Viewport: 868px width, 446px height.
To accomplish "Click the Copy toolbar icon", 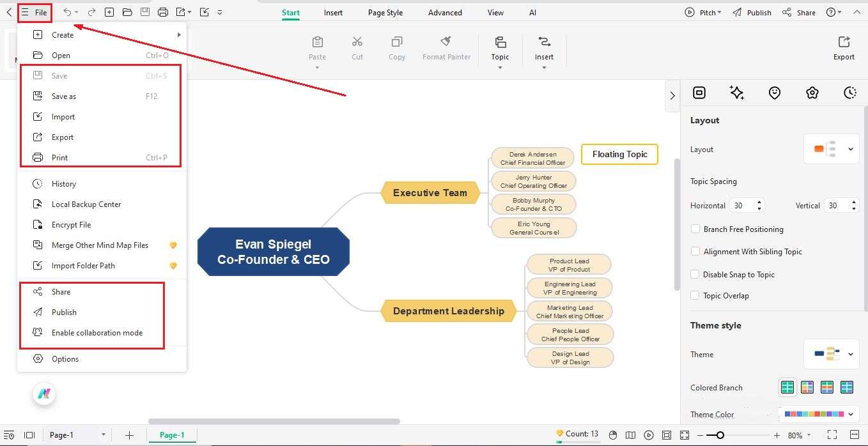I will pyautogui.click(x=397, y=42).
